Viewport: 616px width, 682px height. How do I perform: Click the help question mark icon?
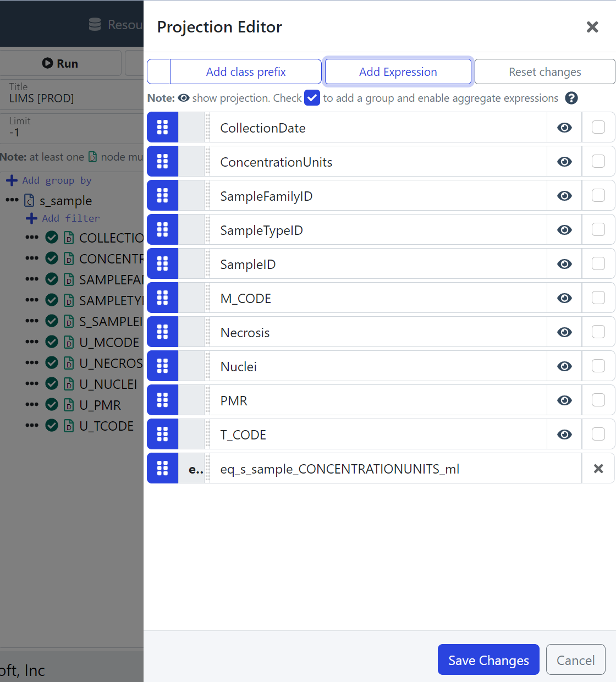[x=571, y=98]
